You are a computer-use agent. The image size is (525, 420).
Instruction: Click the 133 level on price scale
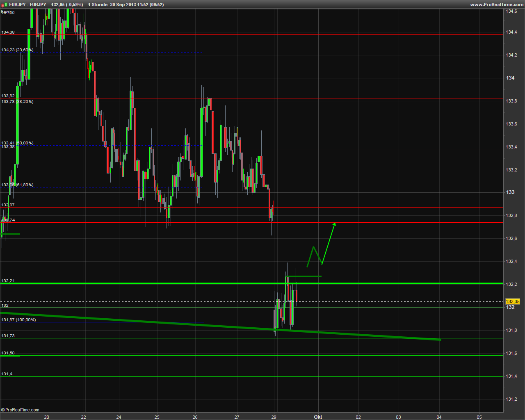click(510, 192)
